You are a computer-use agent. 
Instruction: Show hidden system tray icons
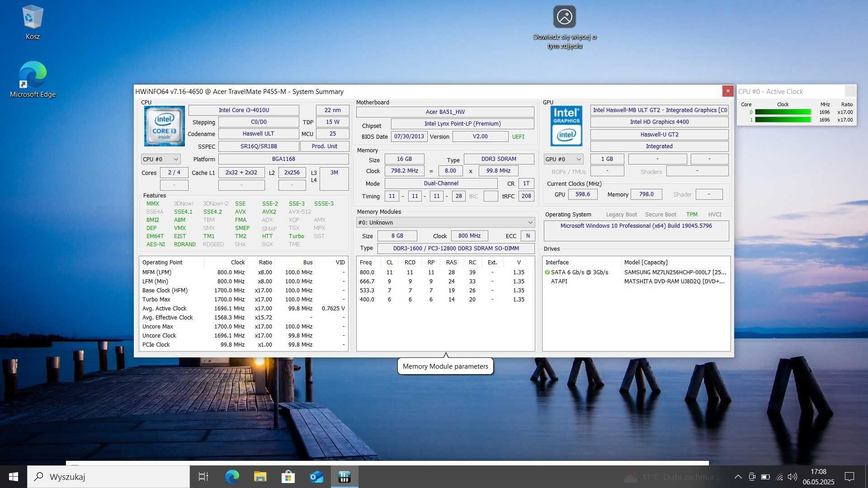(x=738, y=477)
